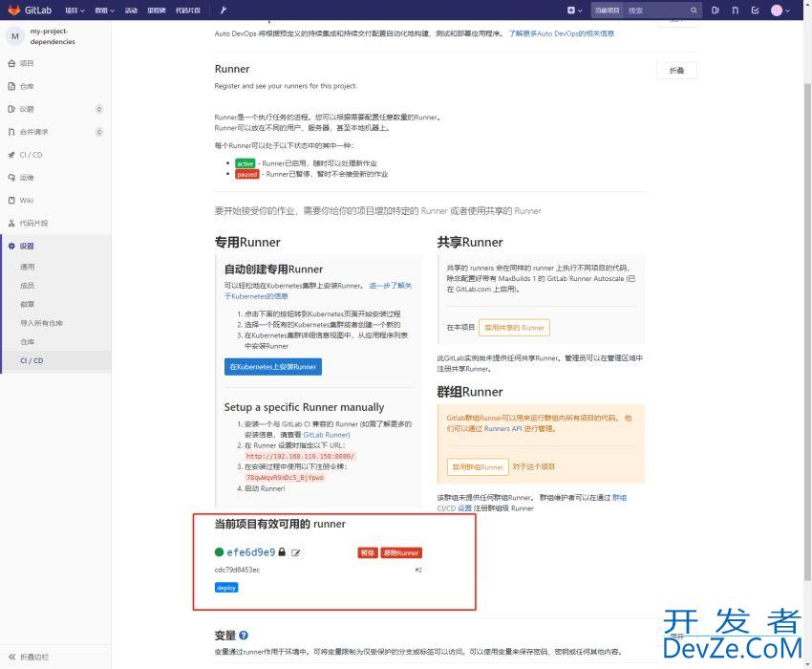Open runner efe6d9e9 link
The width and height of the screenshot is (812, 669).
pos(250,552)
